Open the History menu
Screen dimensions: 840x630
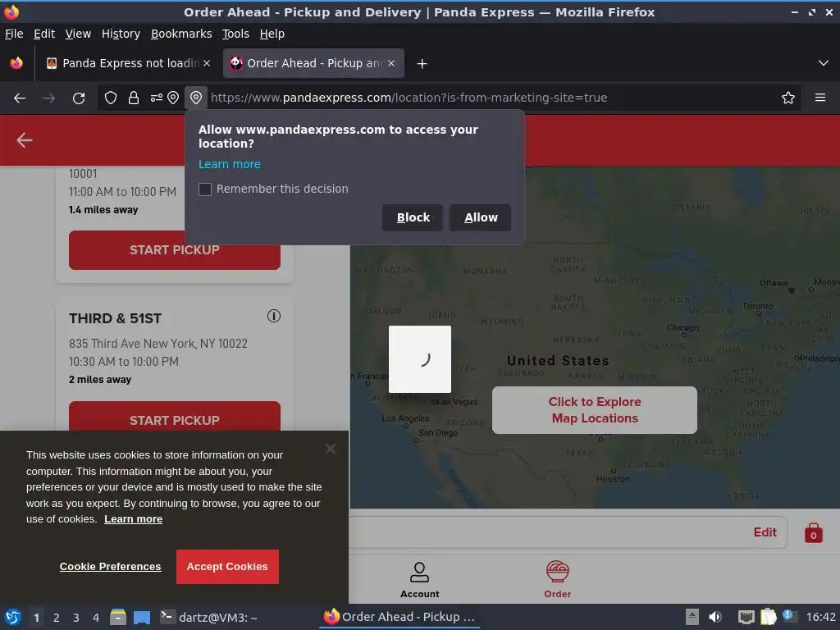coord(121,34)
